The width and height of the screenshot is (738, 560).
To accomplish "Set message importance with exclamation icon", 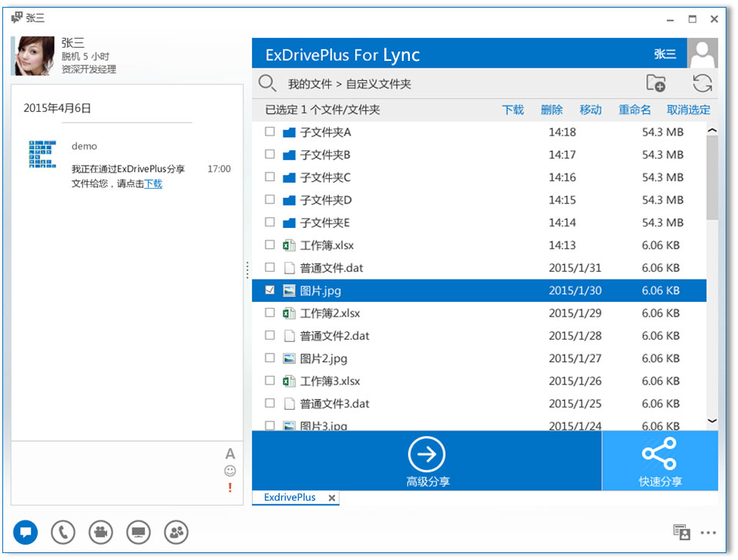I will tap(230, 488).
